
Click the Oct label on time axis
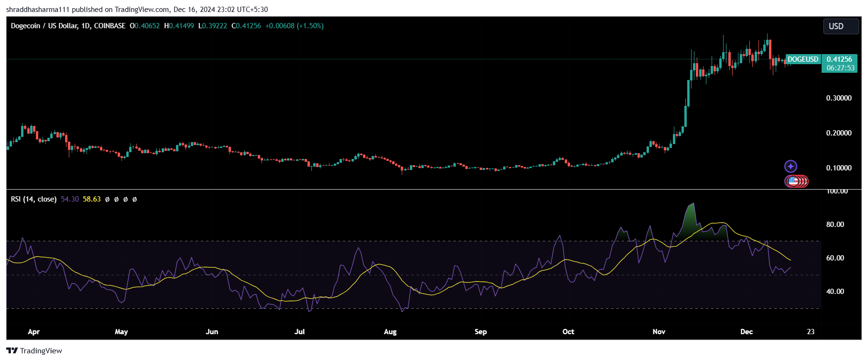point(568,332)
